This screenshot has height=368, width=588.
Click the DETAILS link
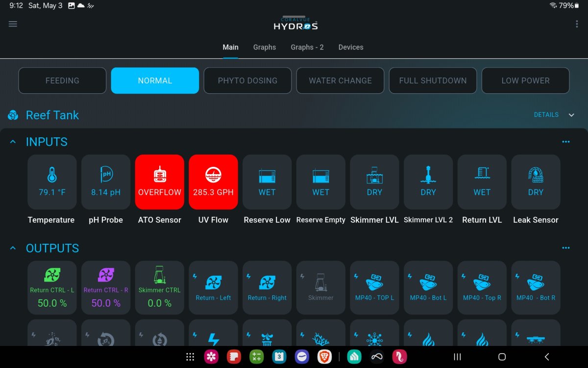tap(546, 115)
